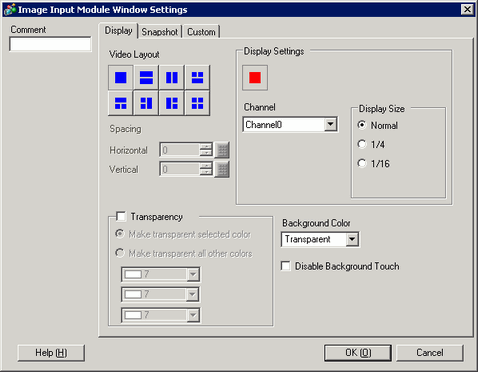Open keypad for Horizontal spacing

tap(222, 150)
